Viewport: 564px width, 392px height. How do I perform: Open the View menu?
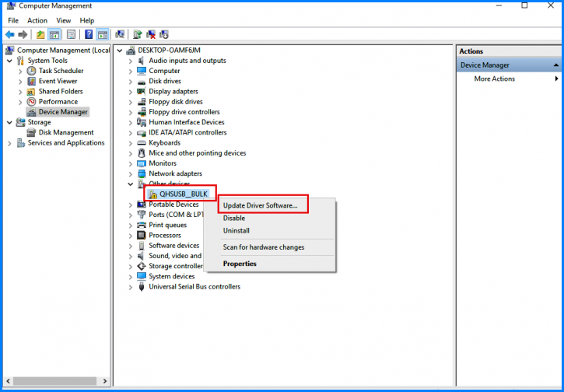click(64, 20)
